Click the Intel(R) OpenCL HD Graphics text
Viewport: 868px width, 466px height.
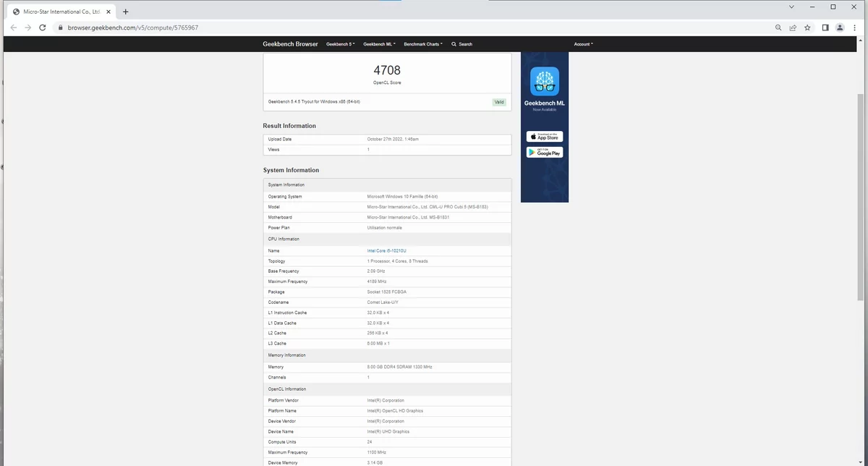point(395,411)
